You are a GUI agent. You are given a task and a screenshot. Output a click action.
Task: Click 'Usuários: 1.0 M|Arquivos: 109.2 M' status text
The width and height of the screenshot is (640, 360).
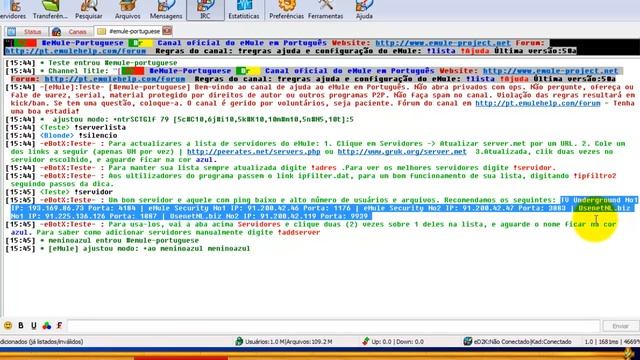[x=289, y=342]
